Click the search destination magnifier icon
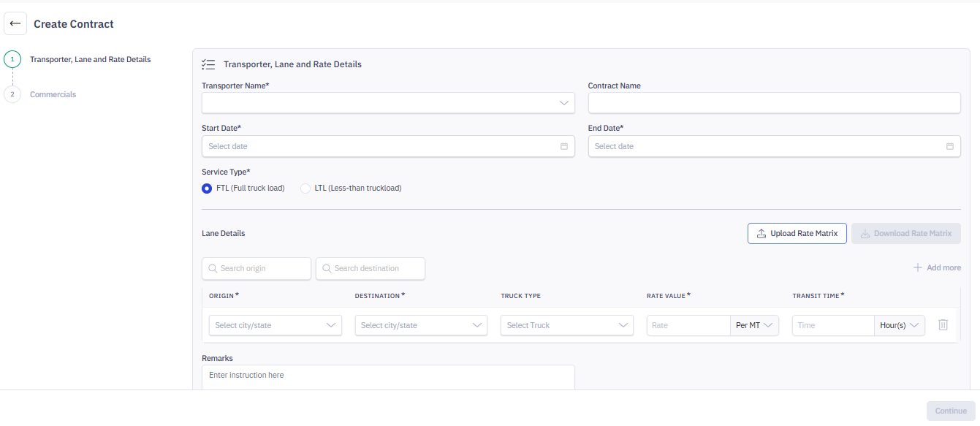Image resolution: width=980 pixels, height=426 pixels. [x=327, y=268]
